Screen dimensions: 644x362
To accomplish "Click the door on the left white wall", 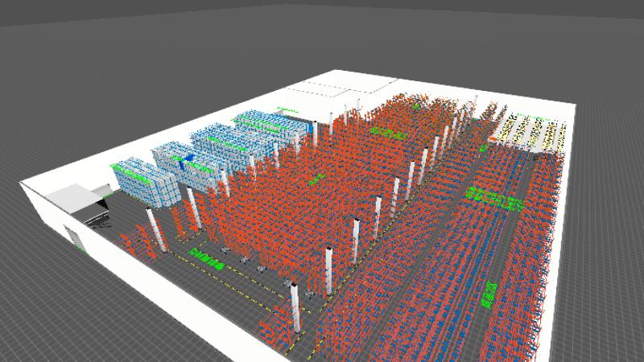I will pyautogui.click(x=73, y=239).
